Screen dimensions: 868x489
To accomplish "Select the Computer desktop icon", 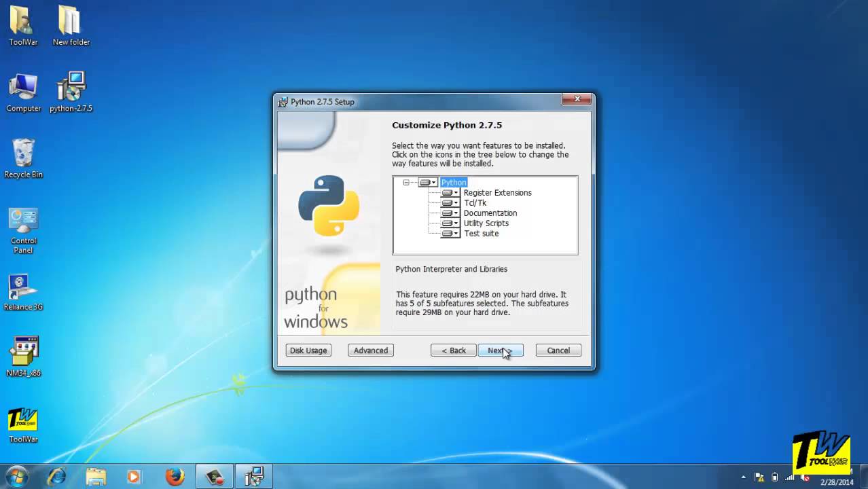I will click(23, 92).
